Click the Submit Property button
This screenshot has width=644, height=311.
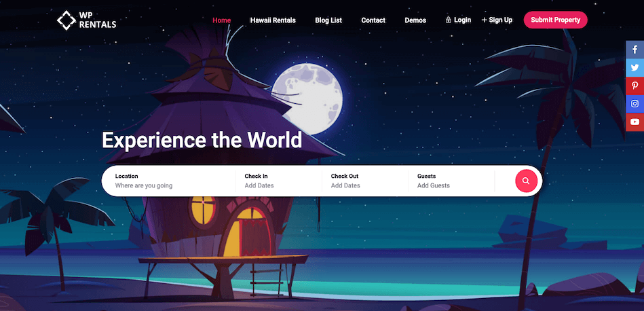[x=555, y=20]
